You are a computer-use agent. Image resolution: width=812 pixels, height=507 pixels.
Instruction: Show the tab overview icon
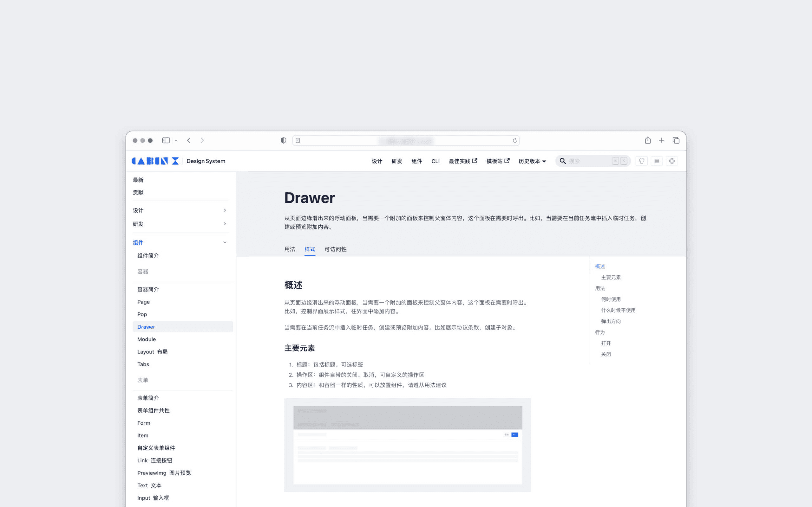[676, 140]
